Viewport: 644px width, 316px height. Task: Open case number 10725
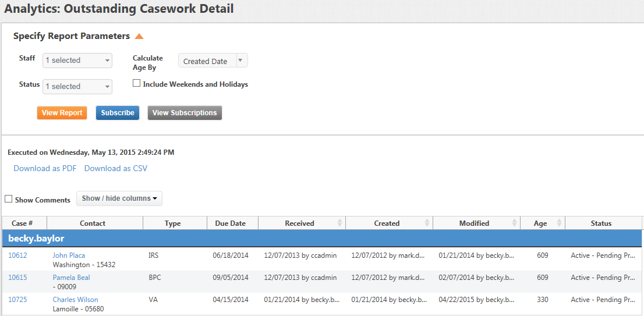[x=17, y=300]
